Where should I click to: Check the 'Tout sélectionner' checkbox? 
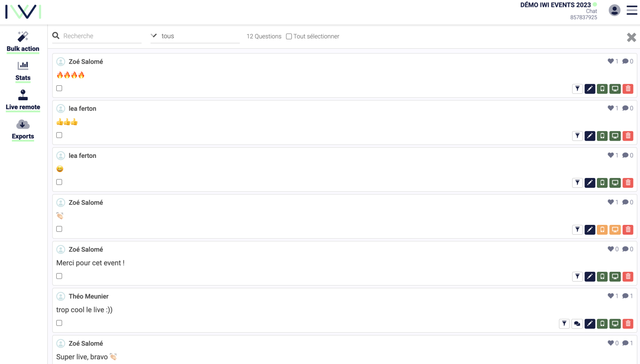tap(289, 36)
